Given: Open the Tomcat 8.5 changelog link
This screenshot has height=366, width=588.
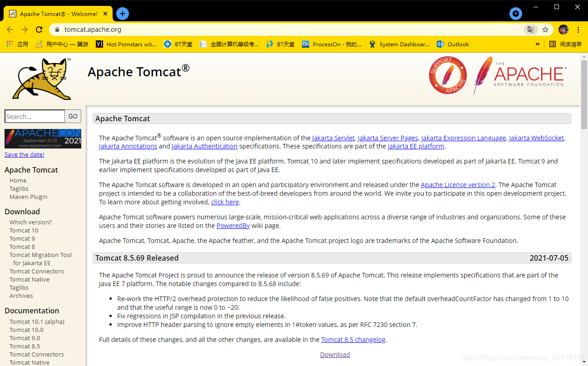Looking at the screenshot, I should tap(353, 339).
